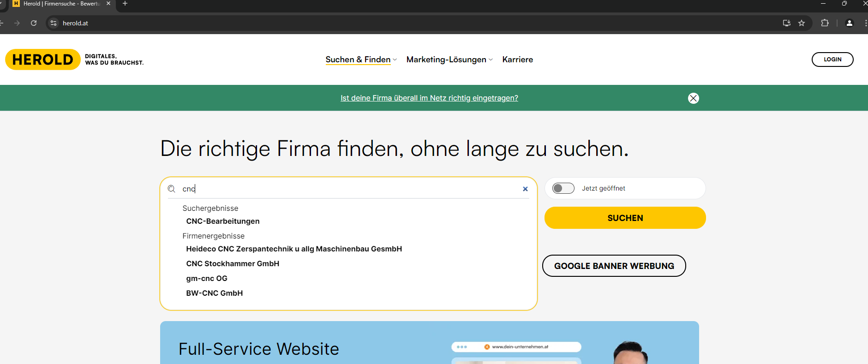Select the CNC Stockhammer GmbH suggestion
Screen dimensions: 868x364
tap(233, 264)
